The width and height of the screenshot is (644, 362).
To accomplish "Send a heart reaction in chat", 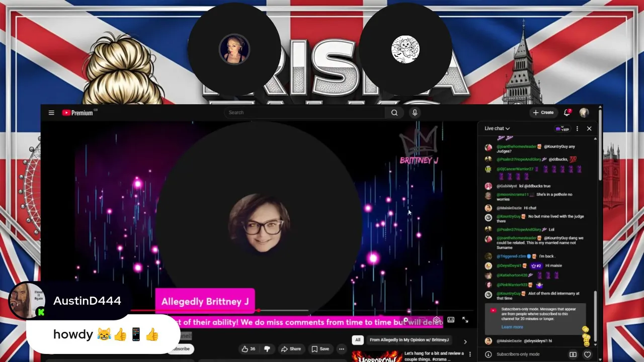I will pyautogui.click(x=587, y=354).
